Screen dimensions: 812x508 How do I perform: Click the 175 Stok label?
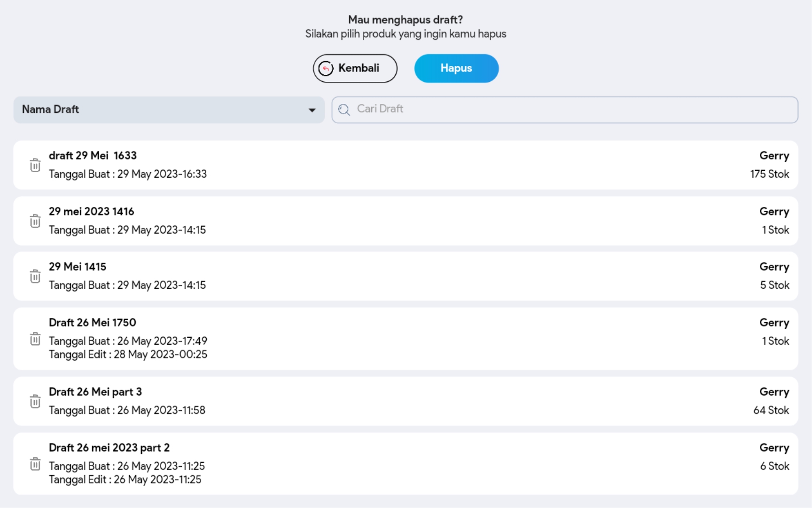769,174
